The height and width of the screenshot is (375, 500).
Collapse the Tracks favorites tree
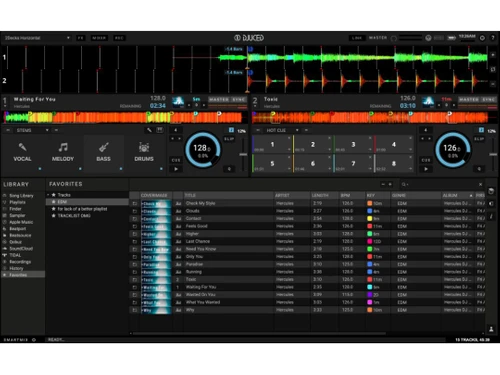[x=48, y=195]
